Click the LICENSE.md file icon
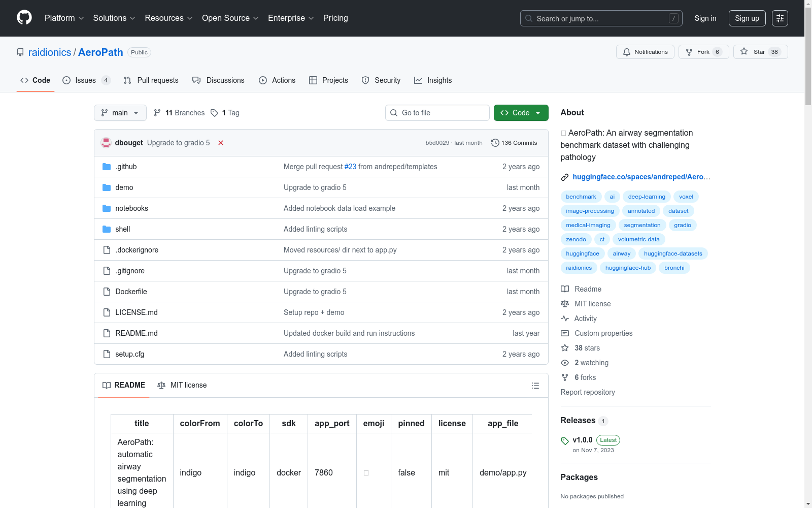Image resolution: width=812 pixels, height=508 pixels. (107, 312)
